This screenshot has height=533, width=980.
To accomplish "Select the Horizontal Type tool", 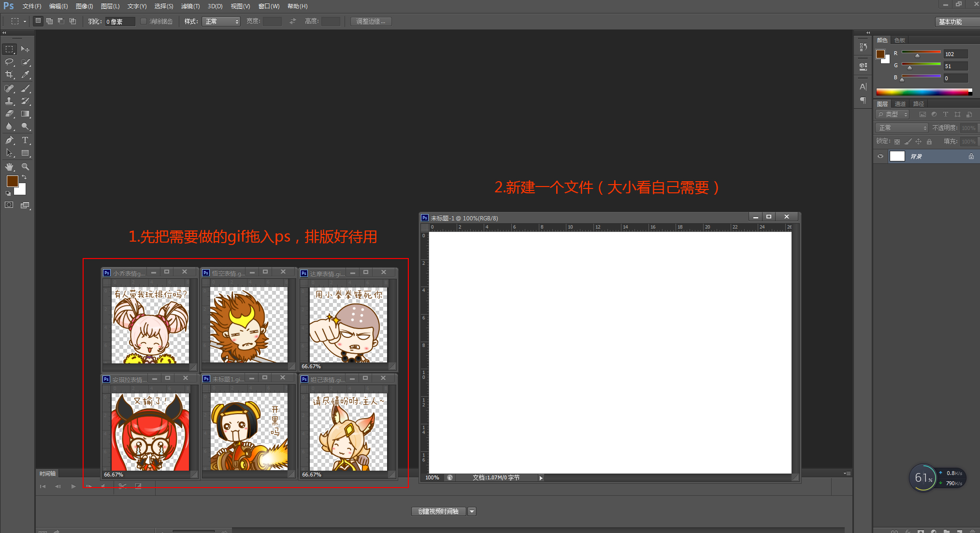I will tap(25, 140).
